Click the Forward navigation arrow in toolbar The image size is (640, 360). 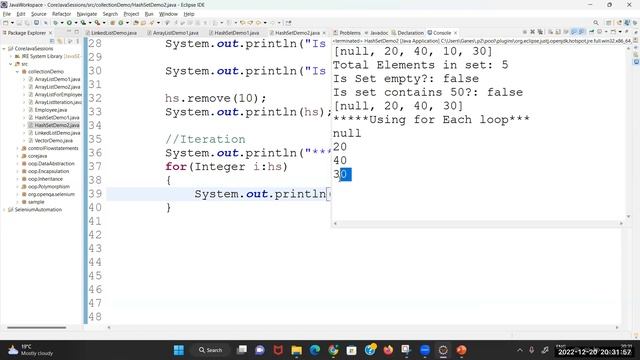click(273, 23)
